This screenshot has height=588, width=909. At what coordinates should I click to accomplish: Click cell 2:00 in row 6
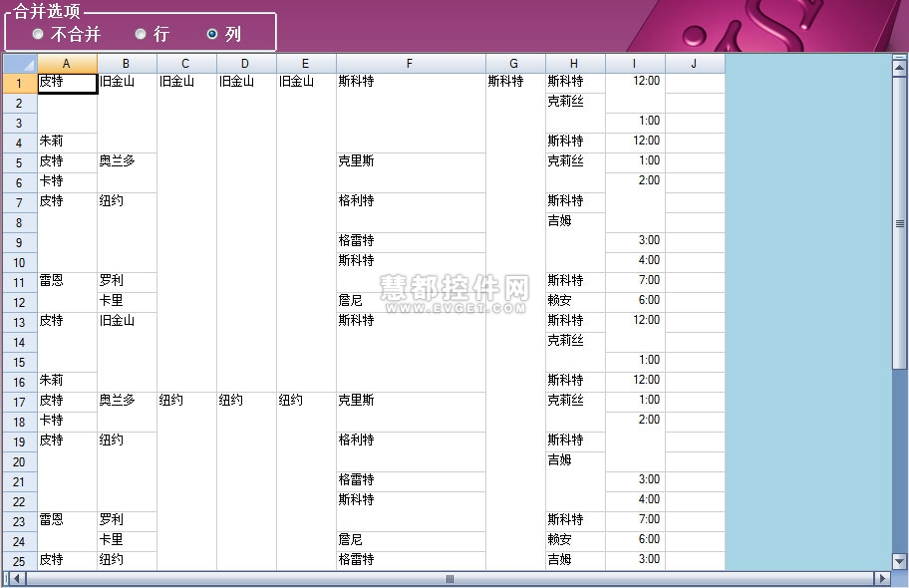[635, 202]
